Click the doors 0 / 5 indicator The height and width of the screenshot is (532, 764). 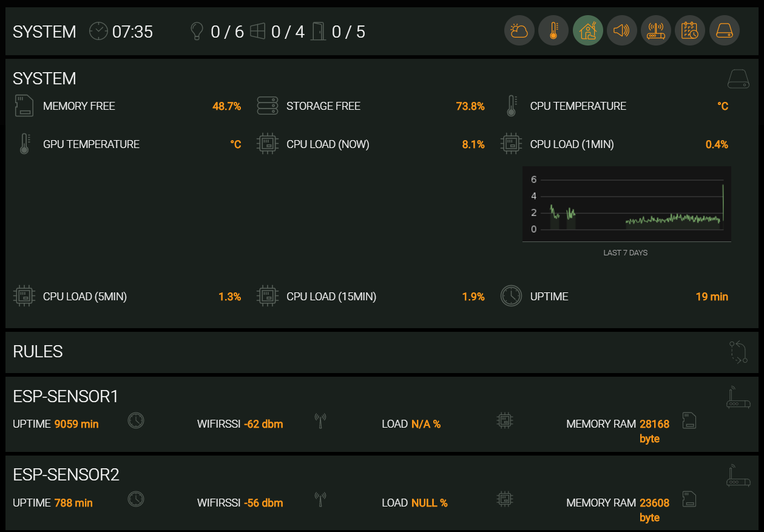pos(338,32)
